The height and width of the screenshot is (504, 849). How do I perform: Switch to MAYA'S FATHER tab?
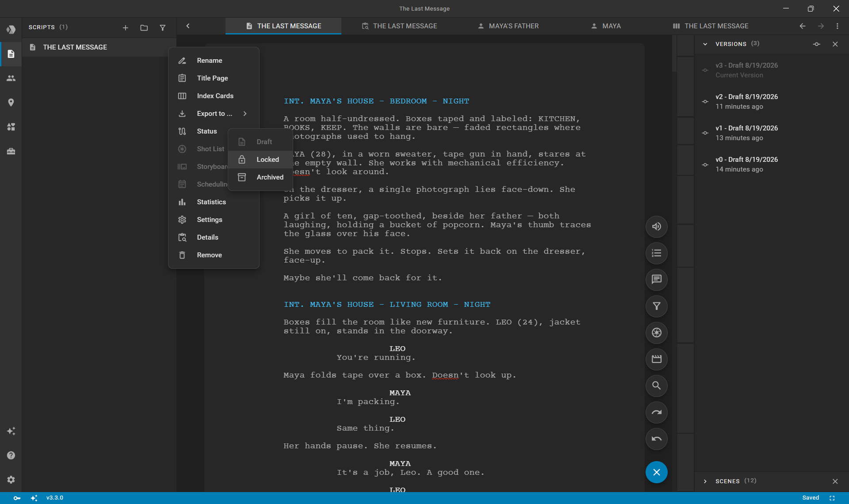pyautogui.click(x=508, y=26)
